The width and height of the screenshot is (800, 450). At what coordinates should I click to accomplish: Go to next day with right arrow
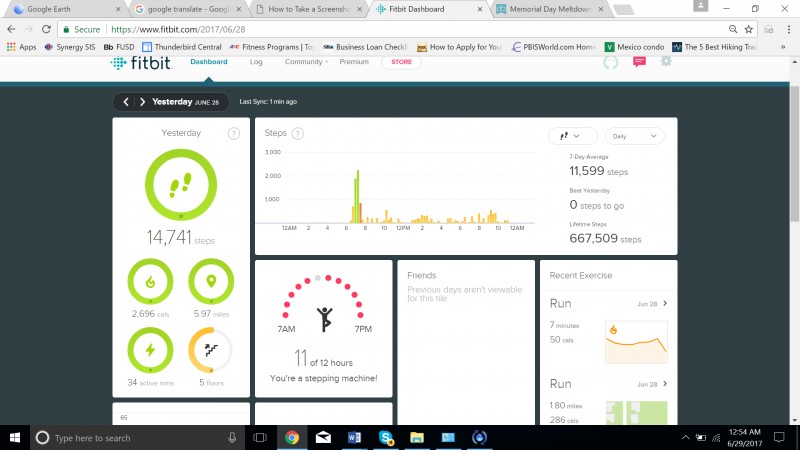143,102
